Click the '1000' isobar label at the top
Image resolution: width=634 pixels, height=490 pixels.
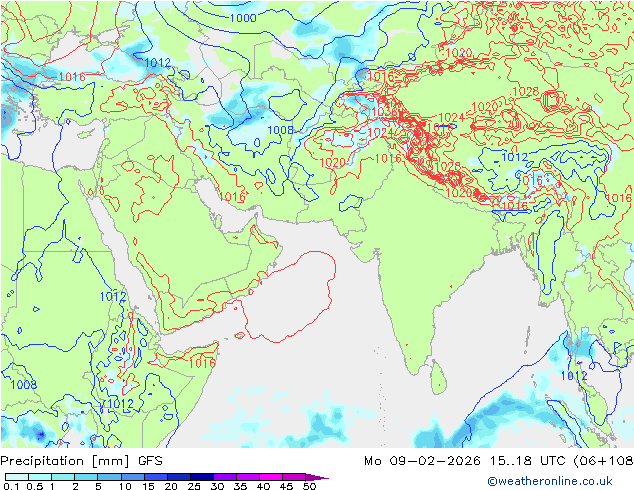pos(243,18)
